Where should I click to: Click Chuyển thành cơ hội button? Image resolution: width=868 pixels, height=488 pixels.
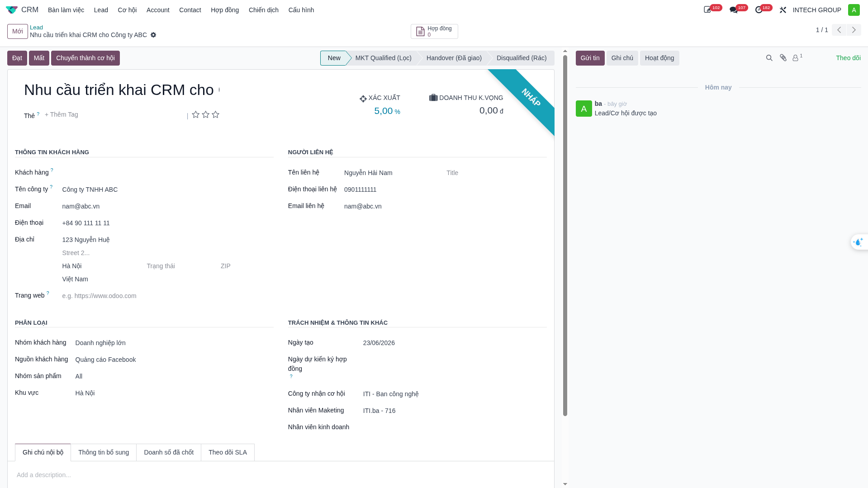[85, 58]
